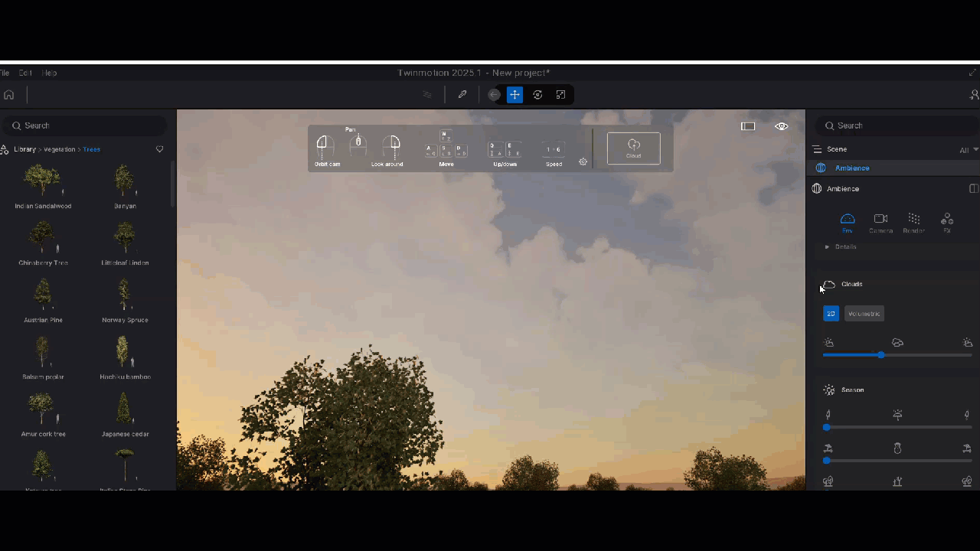Viewport: 980px width, 551px height.
Task: Go to Vegetation breadcrumb level
Action: coord(59,149)
